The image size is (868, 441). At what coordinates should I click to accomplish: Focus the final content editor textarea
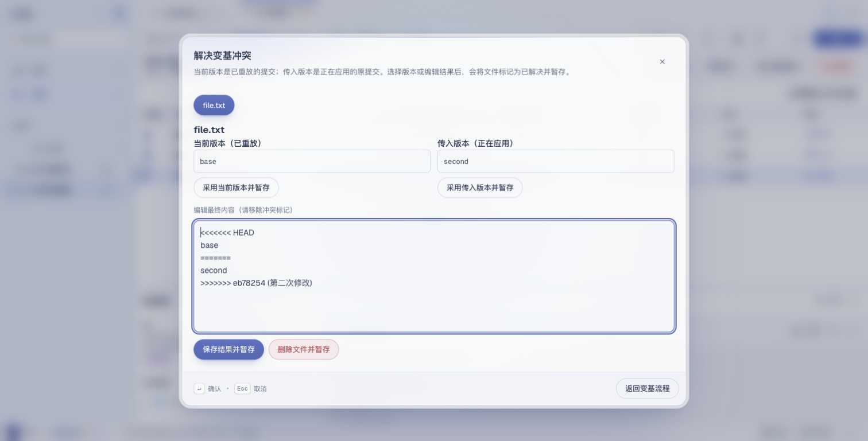point(434,276)
